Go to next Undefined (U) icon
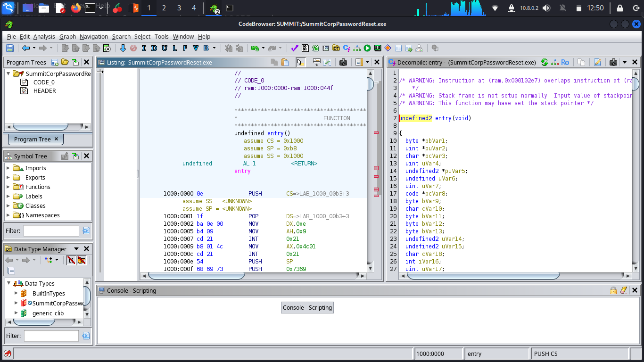 click(165, 48)
